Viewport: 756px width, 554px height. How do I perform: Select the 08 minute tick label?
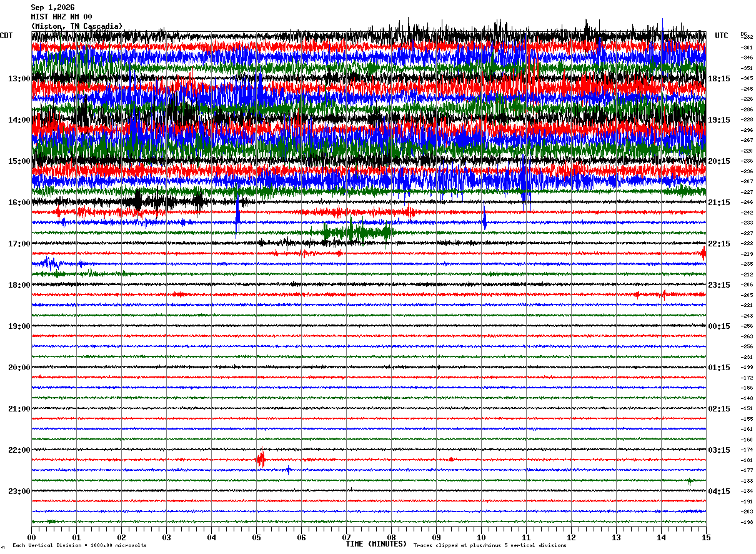point(391,537)
